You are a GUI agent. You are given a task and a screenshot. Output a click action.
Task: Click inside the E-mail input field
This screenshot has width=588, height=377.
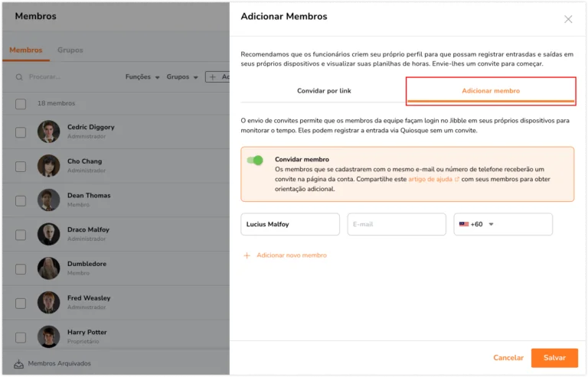[x=397, y=224]
